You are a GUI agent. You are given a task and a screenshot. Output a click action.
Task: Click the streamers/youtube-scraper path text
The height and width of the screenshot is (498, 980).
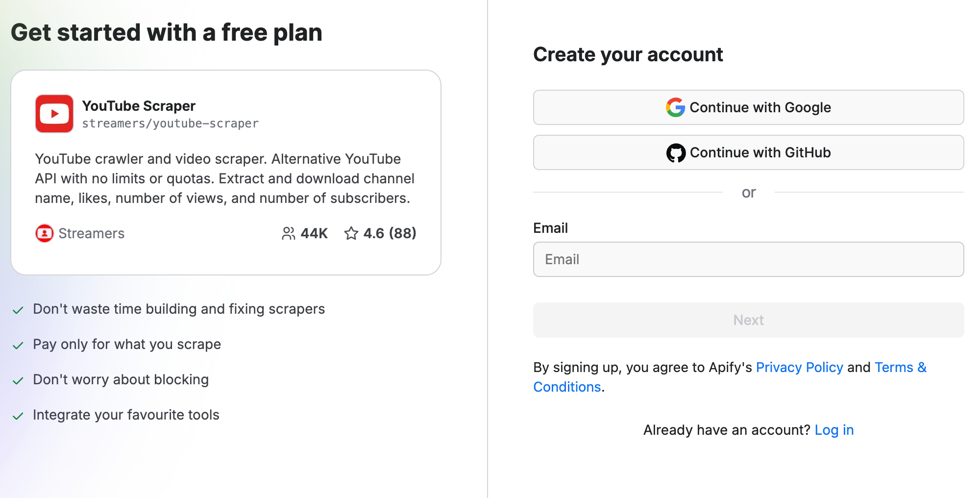(170, 124)
